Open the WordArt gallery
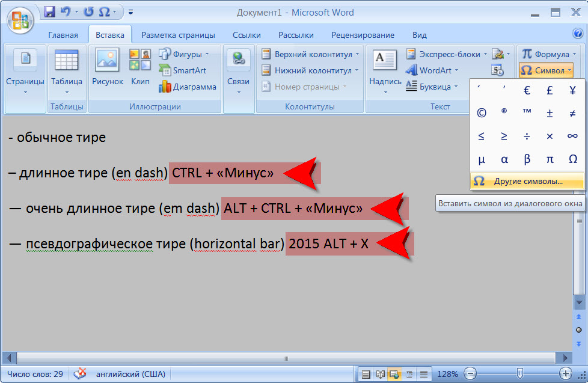The width and height of the screenshot is (588, 383). click(x=432, y=70)
